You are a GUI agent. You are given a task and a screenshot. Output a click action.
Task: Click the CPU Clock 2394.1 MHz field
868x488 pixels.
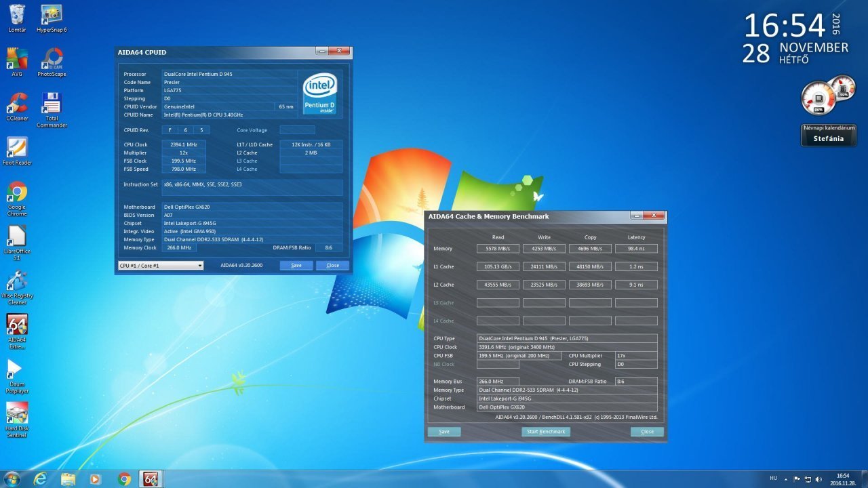click(184, 145)
